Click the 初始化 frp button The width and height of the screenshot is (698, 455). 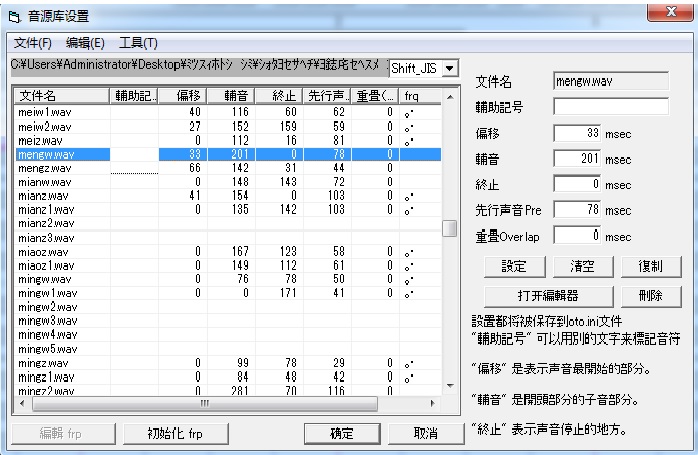[175, 433]
